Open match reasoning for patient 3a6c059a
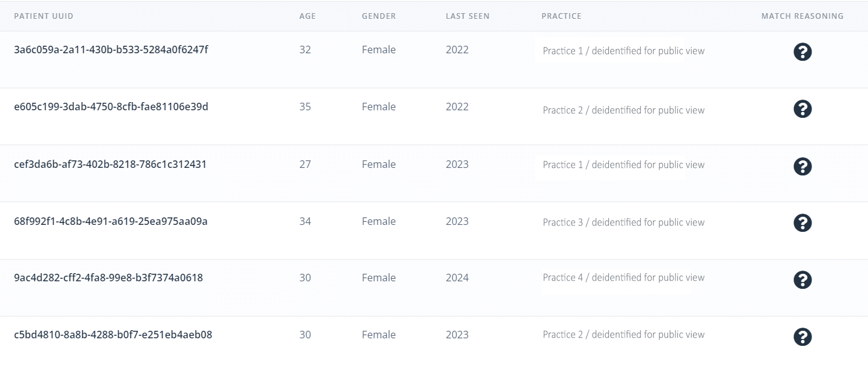The height and width of the screenshot is (369, 868). [x=802, y=52]
